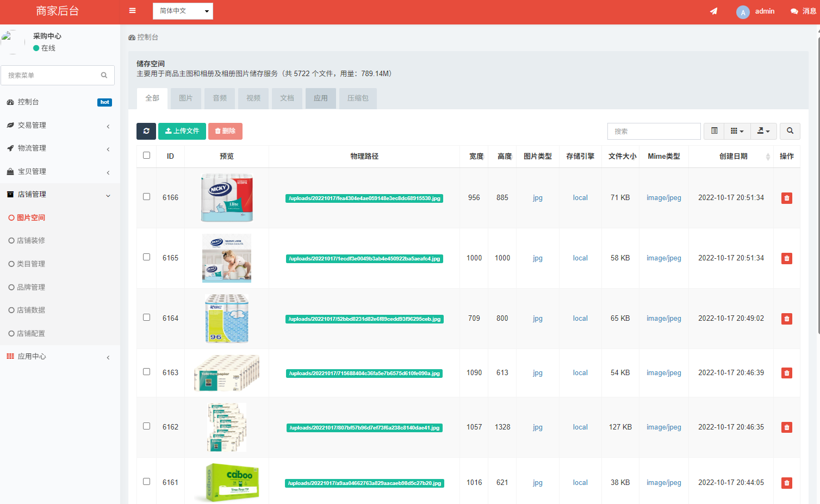
Task: Select the 压缩包 tab
Action: (358, 98)
